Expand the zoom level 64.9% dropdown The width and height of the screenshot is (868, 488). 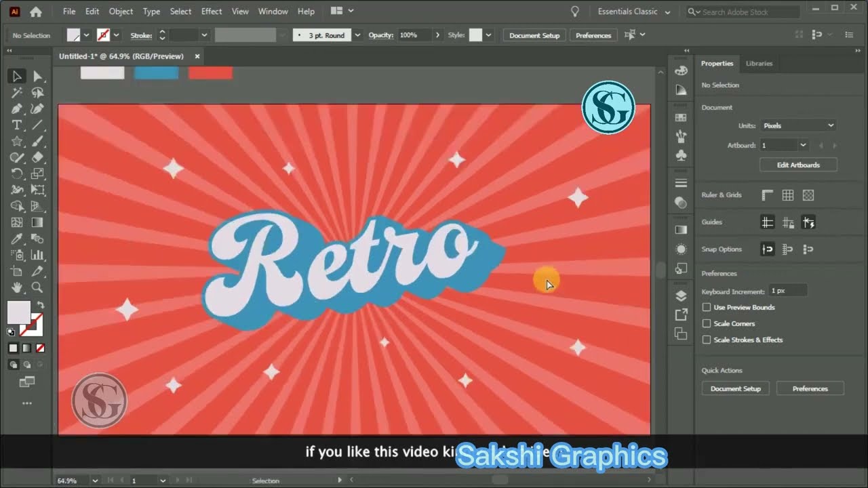pyautogui.click(x=95, y=481)
